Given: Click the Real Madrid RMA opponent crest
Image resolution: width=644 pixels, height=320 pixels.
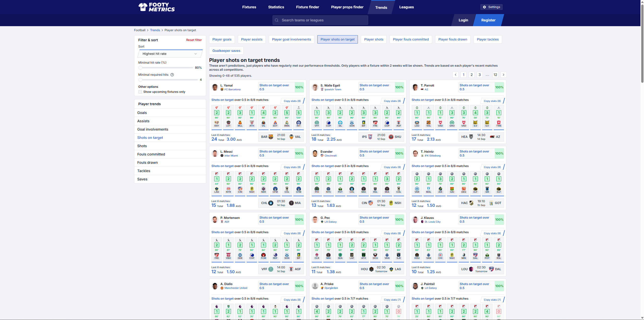Looking at the screenshot, I should click(x=287, y=123).
